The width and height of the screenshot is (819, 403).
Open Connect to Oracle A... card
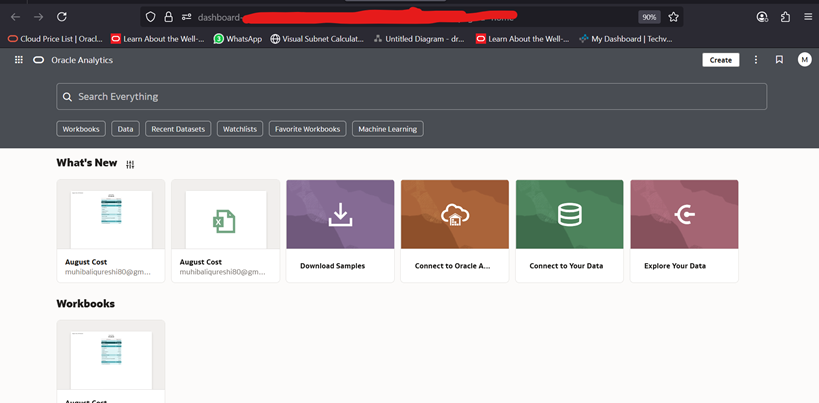(x=454, y=231)
